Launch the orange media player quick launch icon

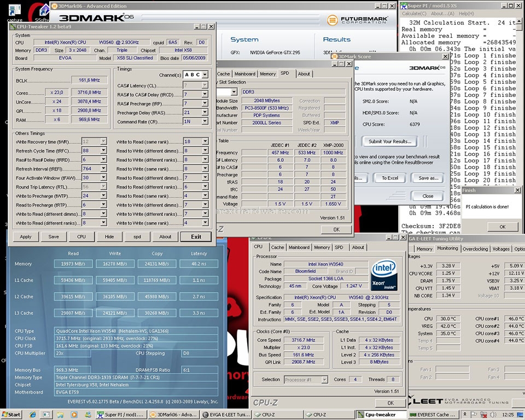[74, 415]
